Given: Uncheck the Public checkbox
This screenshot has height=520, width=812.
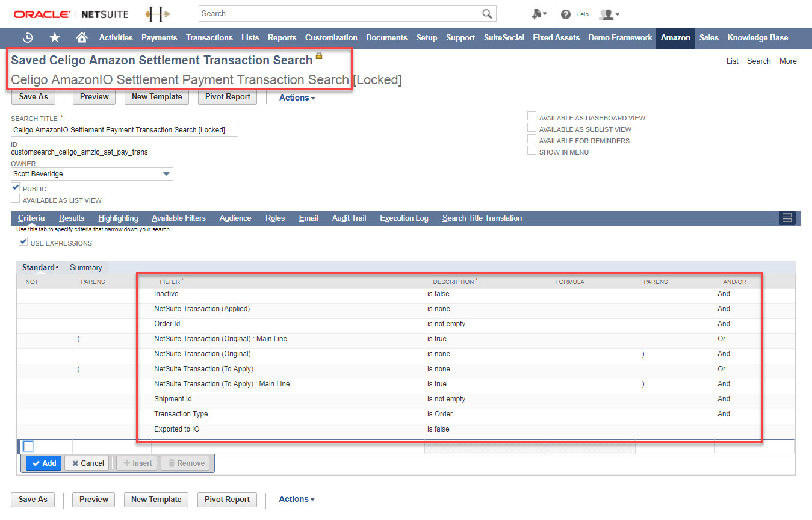Looking at the screenshot, I should (16, 187).
